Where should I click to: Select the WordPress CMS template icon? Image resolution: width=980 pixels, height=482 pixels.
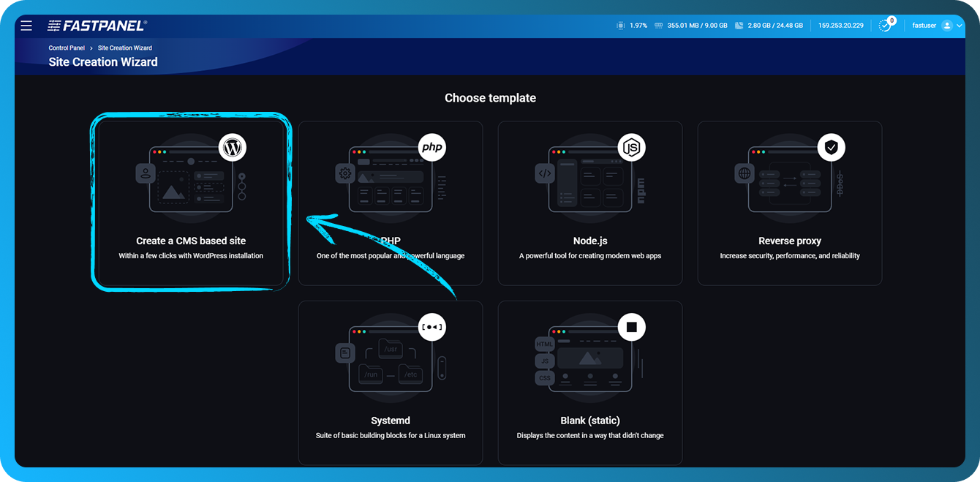(x=232, y=147)
